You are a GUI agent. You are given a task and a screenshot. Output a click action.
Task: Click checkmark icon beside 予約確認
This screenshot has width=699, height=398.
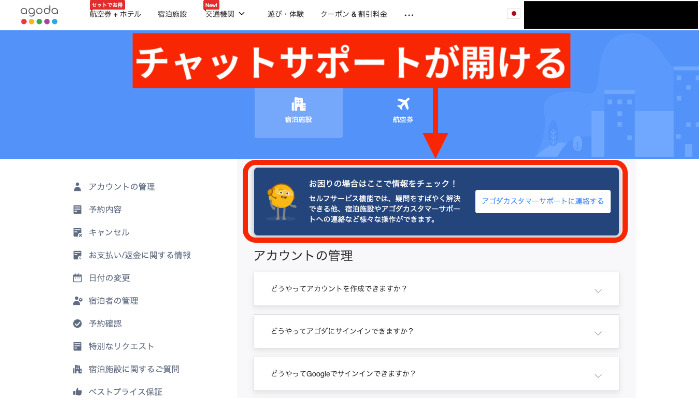(77, 324)
